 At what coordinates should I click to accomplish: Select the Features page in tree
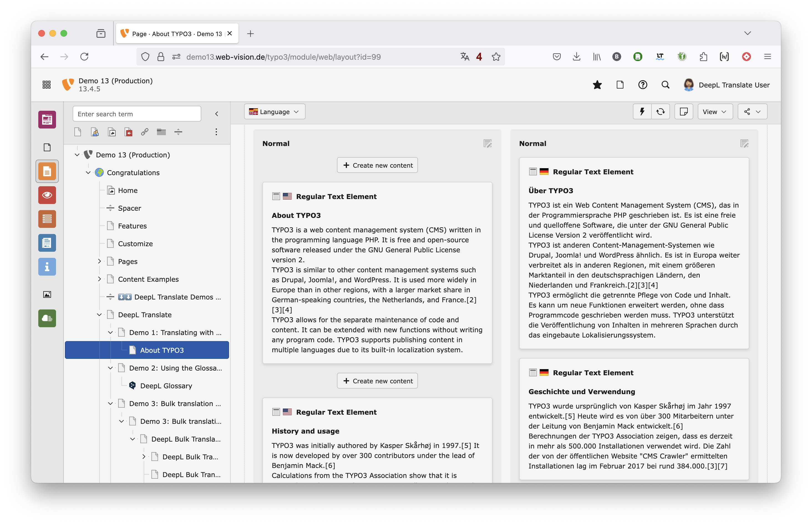(132, 226)
